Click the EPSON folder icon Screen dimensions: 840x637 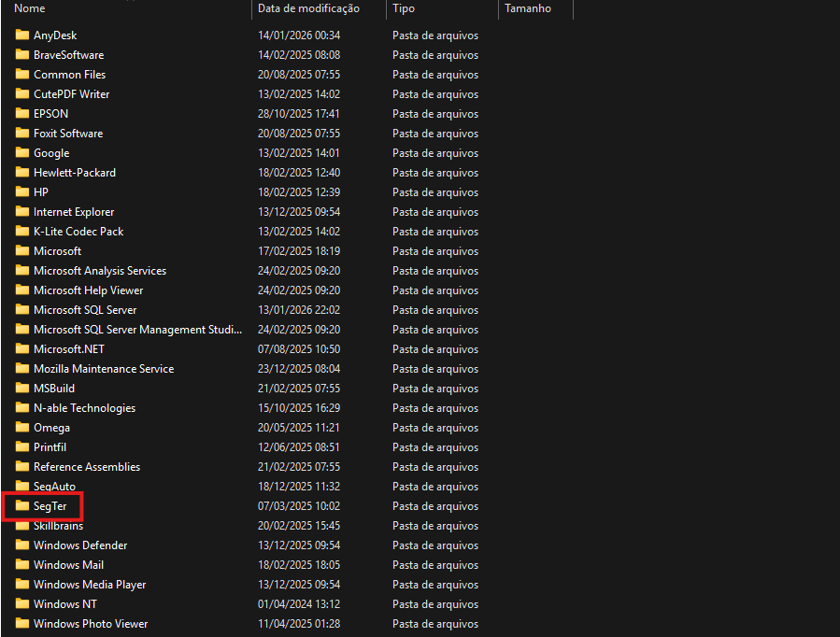[x=22, y=114]
